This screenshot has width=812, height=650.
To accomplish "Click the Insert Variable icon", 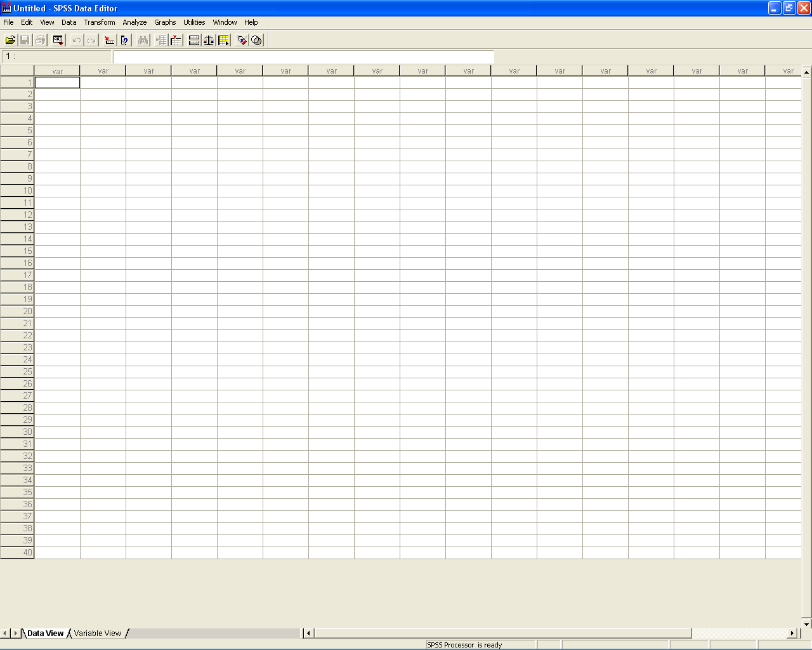I will coord(176,40).
